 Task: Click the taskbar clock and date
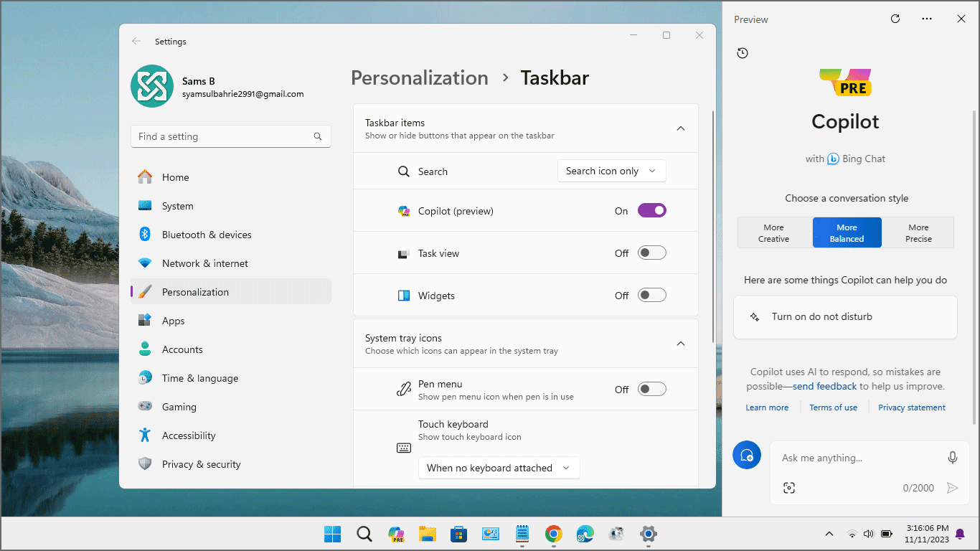[x=927, y=533]
